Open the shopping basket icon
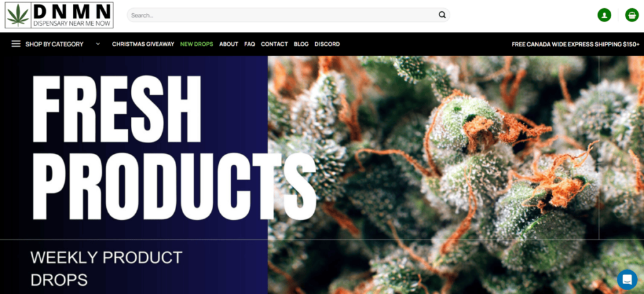The width and height of the screenshot is (644, 294). point(631,15)
